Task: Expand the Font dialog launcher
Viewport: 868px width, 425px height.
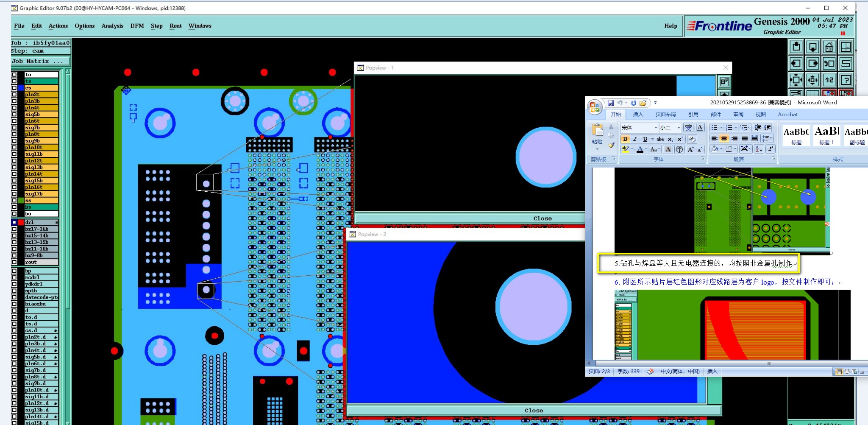Action: pos(702,159)
